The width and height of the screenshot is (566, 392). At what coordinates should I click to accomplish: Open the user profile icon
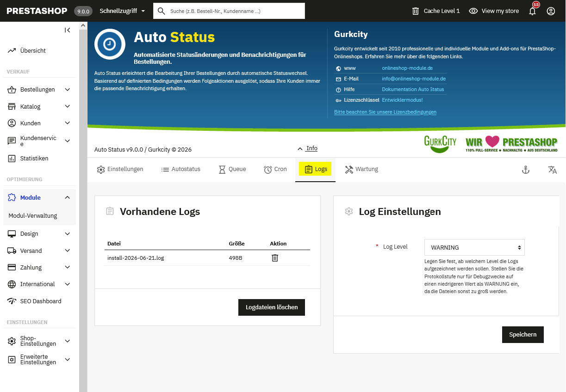(551, 11)
